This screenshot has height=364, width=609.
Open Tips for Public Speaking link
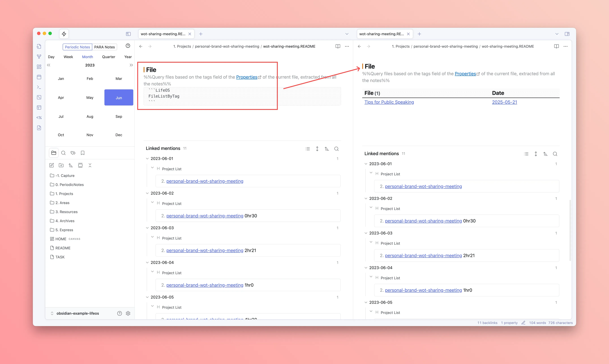[x=389, y=102]
